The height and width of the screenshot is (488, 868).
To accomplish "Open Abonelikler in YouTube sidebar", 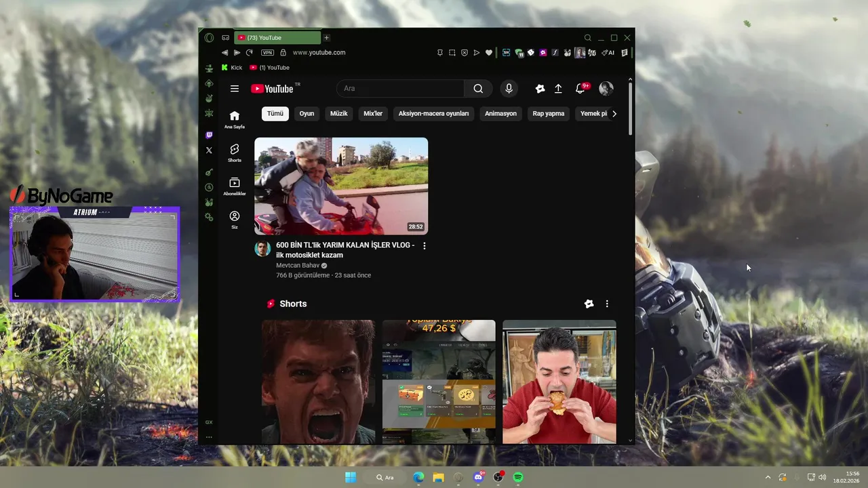I will click(x=235, y=186).
